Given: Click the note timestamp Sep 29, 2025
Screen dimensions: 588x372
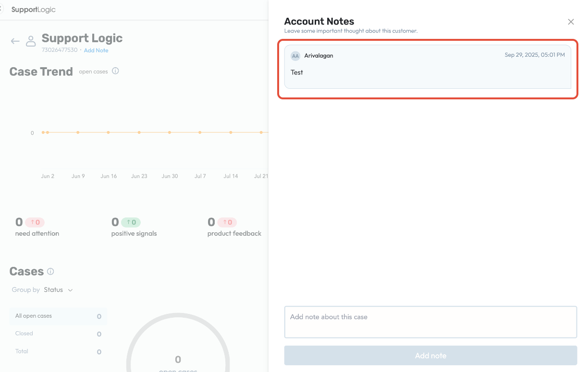Looking at the screenshot, I should coord(535,55).
